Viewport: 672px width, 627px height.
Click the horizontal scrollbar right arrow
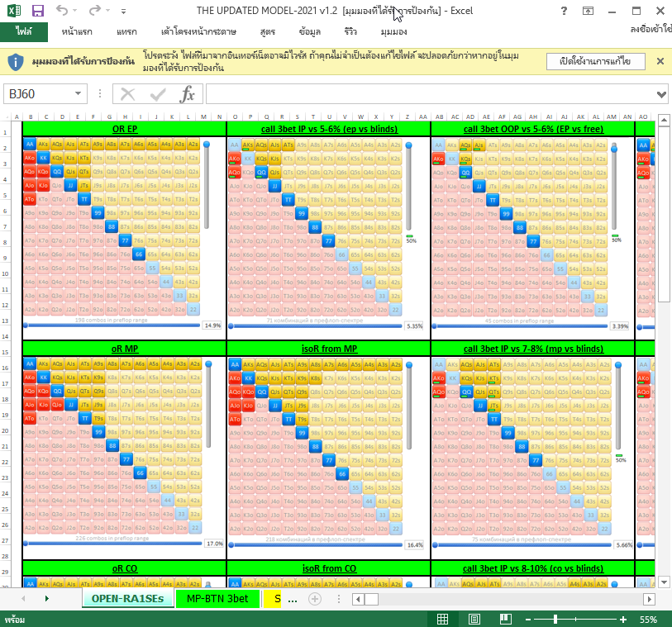649,599
